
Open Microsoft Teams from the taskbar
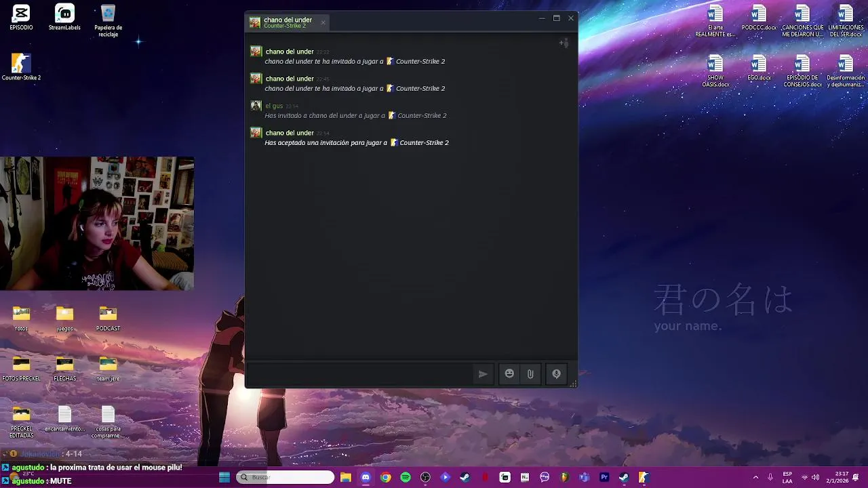[584, 477]
